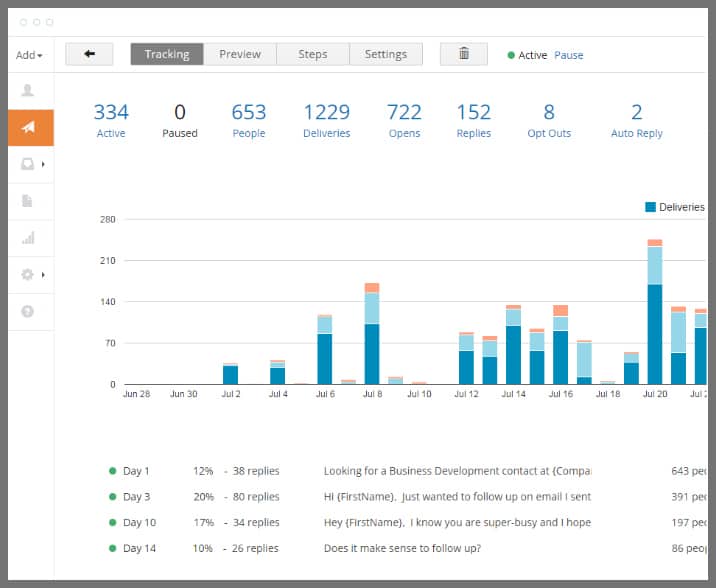
Task: Click the Deliveries legend color swatch
Action: point(650,207)
